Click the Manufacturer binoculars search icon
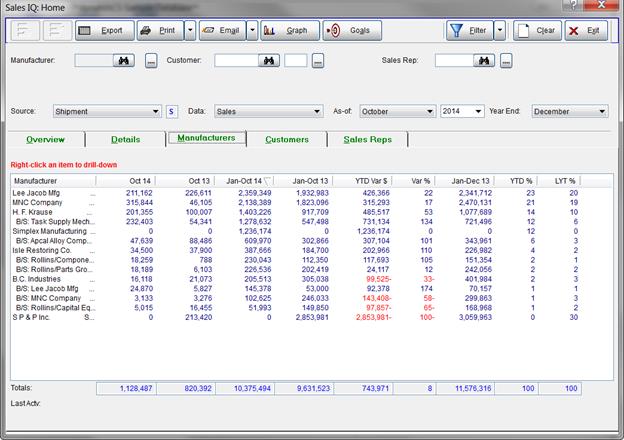 (124, 60)
